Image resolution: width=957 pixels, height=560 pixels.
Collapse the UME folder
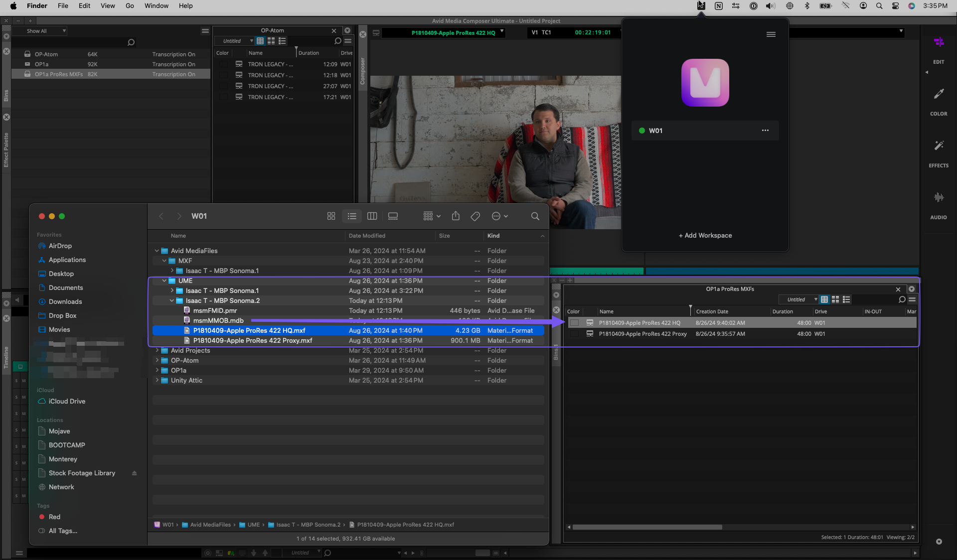click(164, 281)
